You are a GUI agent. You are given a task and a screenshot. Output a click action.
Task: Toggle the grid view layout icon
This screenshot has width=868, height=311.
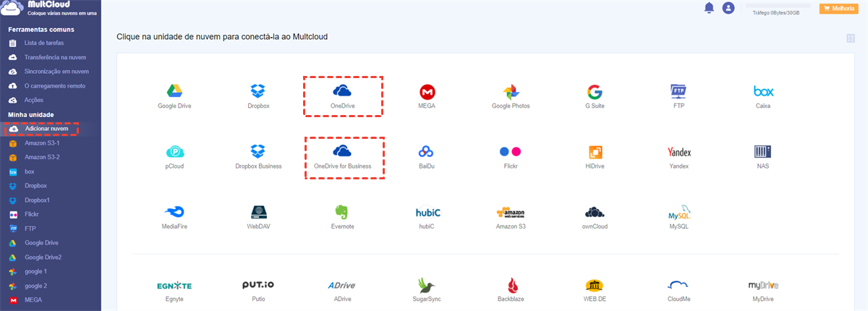pos(851,38)
